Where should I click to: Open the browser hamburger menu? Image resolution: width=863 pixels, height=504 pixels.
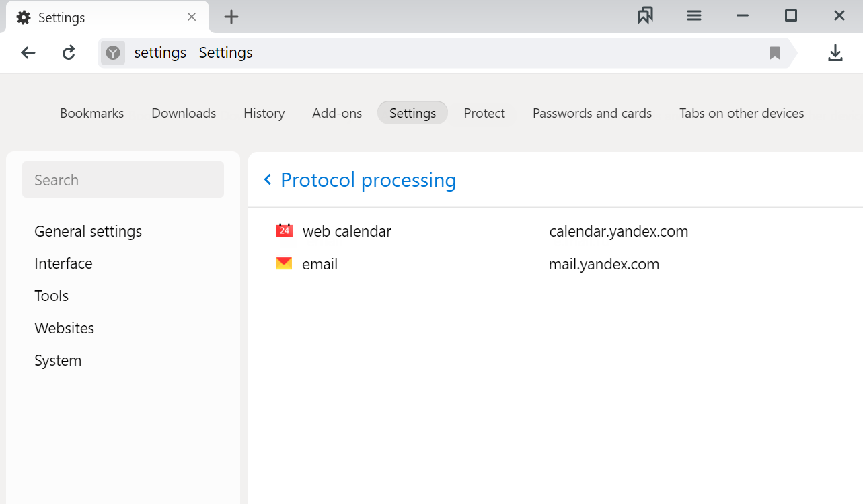[694, 15]
